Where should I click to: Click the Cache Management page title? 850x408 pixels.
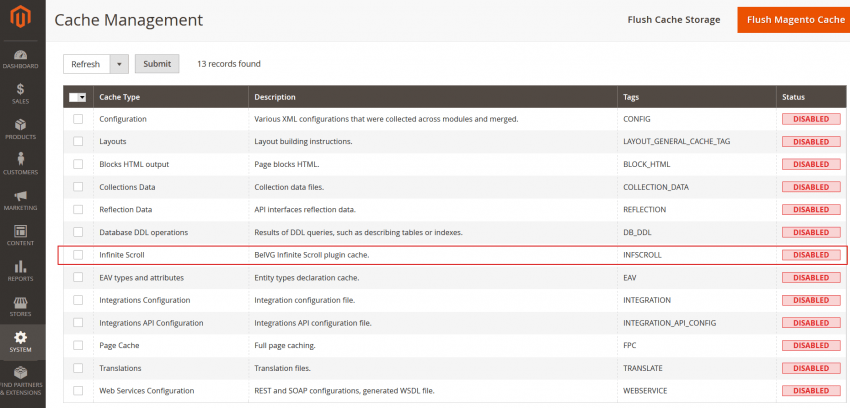pos(128,20)
